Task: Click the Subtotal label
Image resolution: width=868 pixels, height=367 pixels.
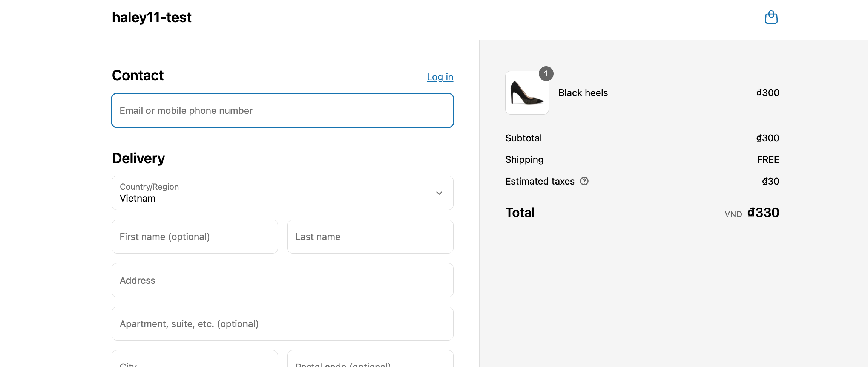Action: pyautogui.click(x=523, y=138)
